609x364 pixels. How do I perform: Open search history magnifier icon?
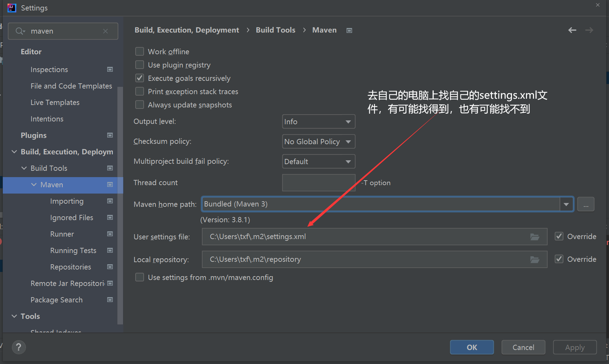[x=20, y=31]
